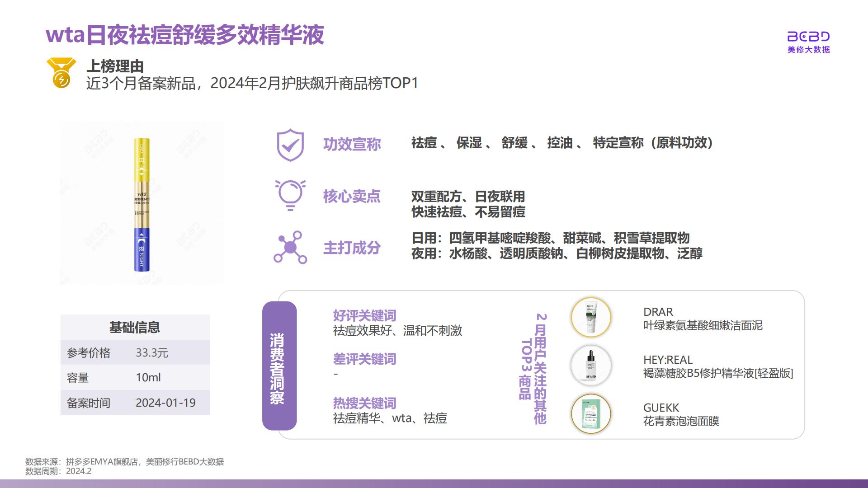Viewport: 868px width, 488px height.
Task: Click the 功效宣称 label
Action: (x=352, y=144)
